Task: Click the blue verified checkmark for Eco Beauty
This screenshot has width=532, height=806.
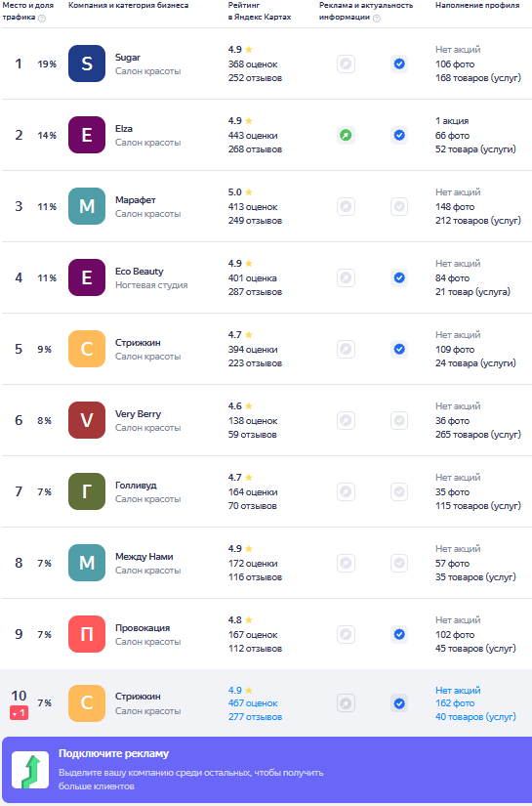Action: point(399,278)
